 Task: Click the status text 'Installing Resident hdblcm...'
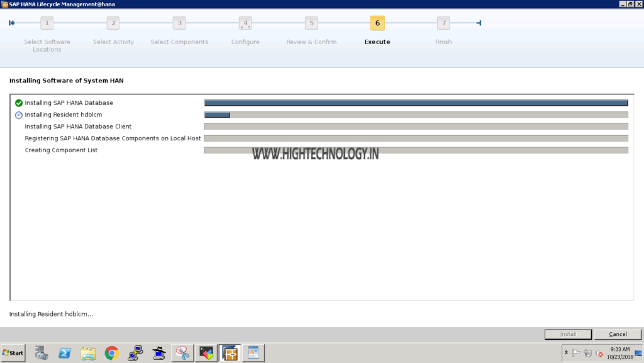(51, 314)
